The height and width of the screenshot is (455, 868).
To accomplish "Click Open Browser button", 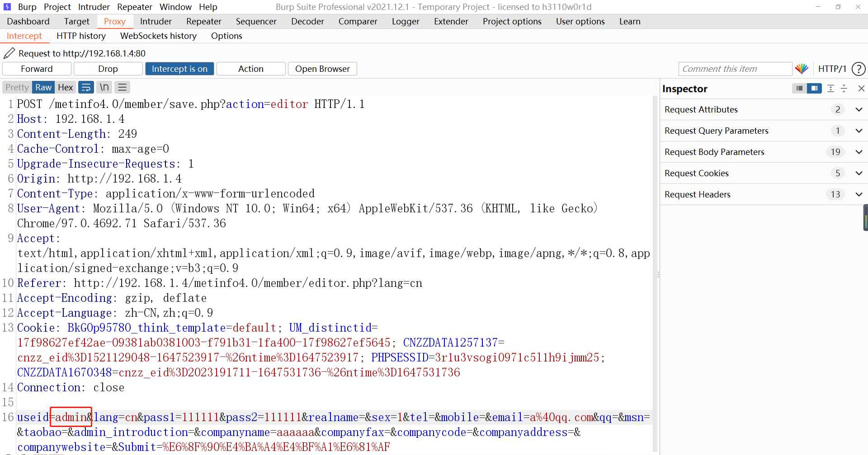I will pos(322,69).
